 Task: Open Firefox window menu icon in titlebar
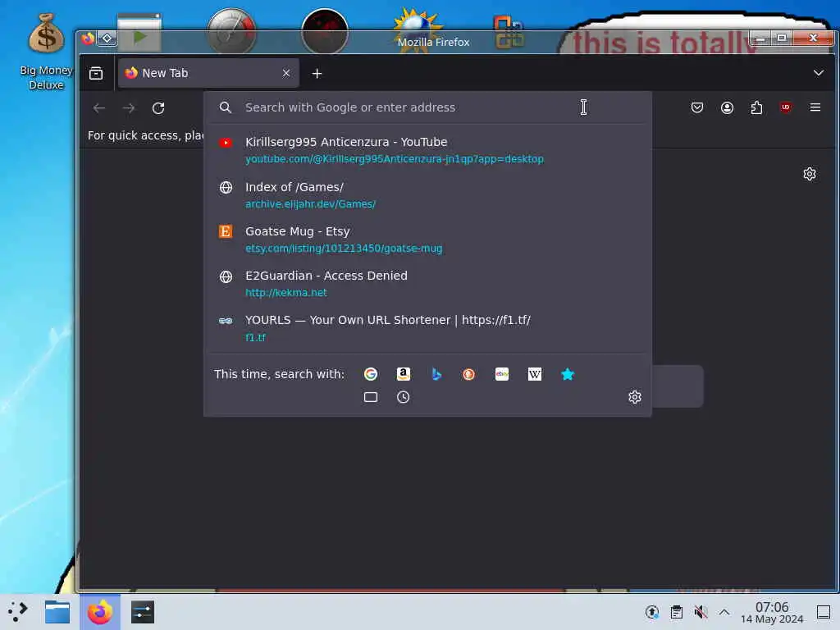[x=88, y=39]
